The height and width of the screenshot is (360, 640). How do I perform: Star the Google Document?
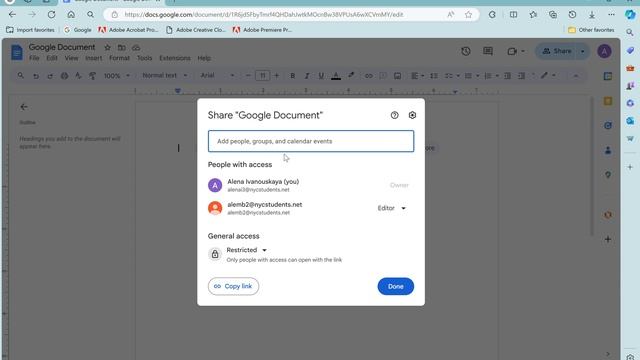pos(107,47)
